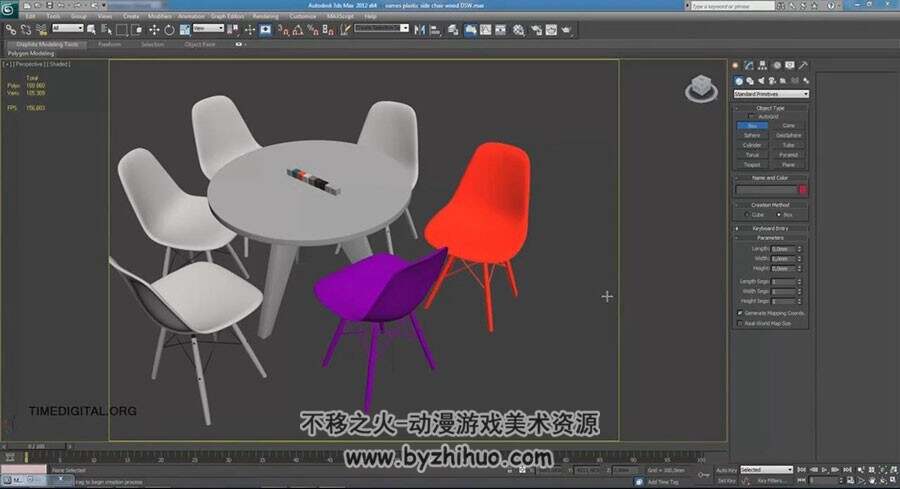Collapse the Name and Color rollout
The height and width of the screenshot is (489, 900).
770,178
